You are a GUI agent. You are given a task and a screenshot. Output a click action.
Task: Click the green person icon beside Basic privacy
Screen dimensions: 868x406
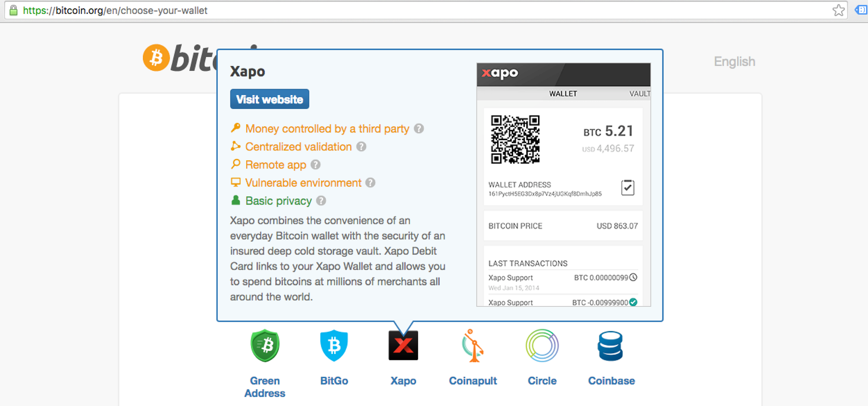[236, 200]
